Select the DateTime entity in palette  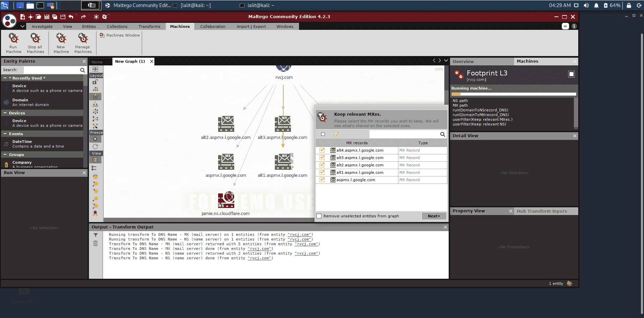pos(42,144)
